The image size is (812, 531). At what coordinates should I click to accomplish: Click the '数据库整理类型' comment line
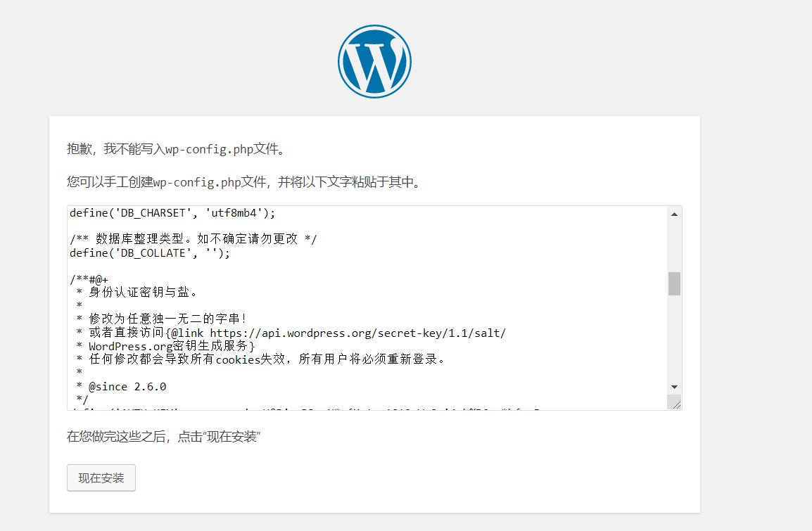pos(194,238)
